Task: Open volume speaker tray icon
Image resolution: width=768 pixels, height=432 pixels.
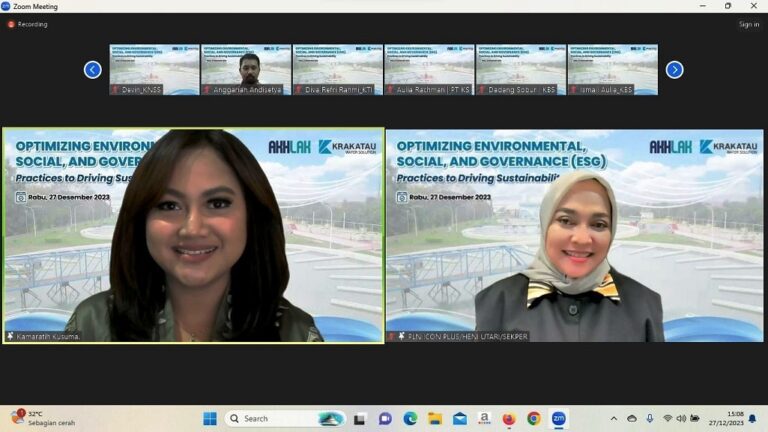Action: click(x=681, y=419)
